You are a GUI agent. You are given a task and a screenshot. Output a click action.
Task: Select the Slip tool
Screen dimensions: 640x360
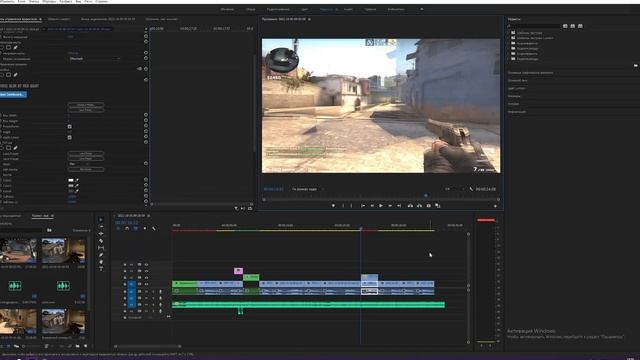click(101, 248)
